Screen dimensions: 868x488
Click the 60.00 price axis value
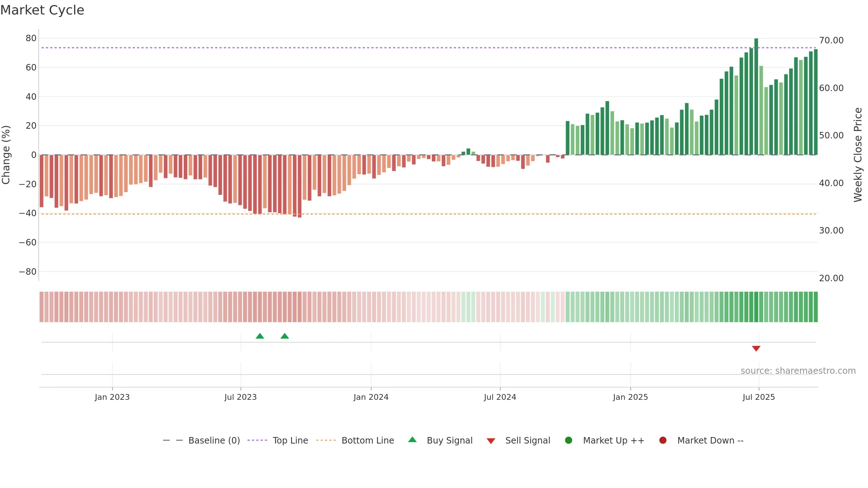coord(831,88)
